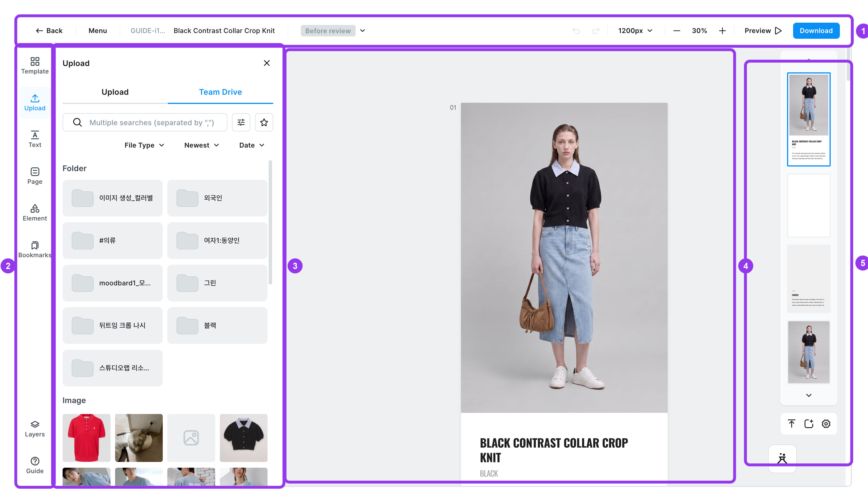Open the Template sidebar panel

click(x=35, y=65)
